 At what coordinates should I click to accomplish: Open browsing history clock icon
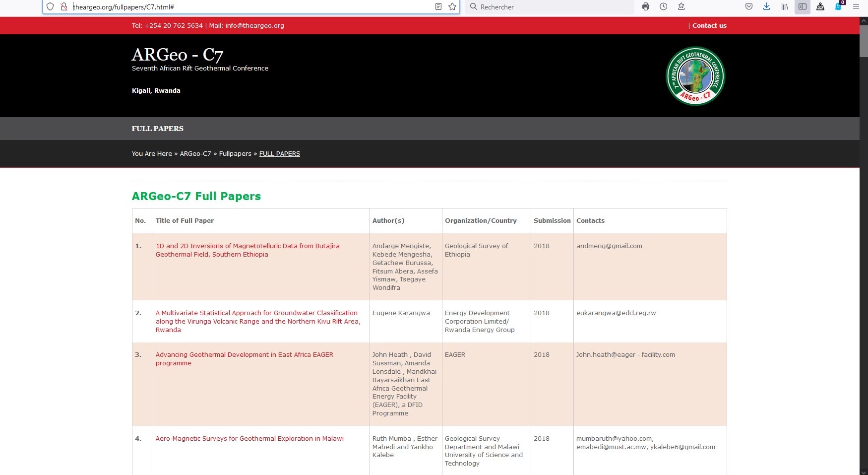click(x=664, y=6)
